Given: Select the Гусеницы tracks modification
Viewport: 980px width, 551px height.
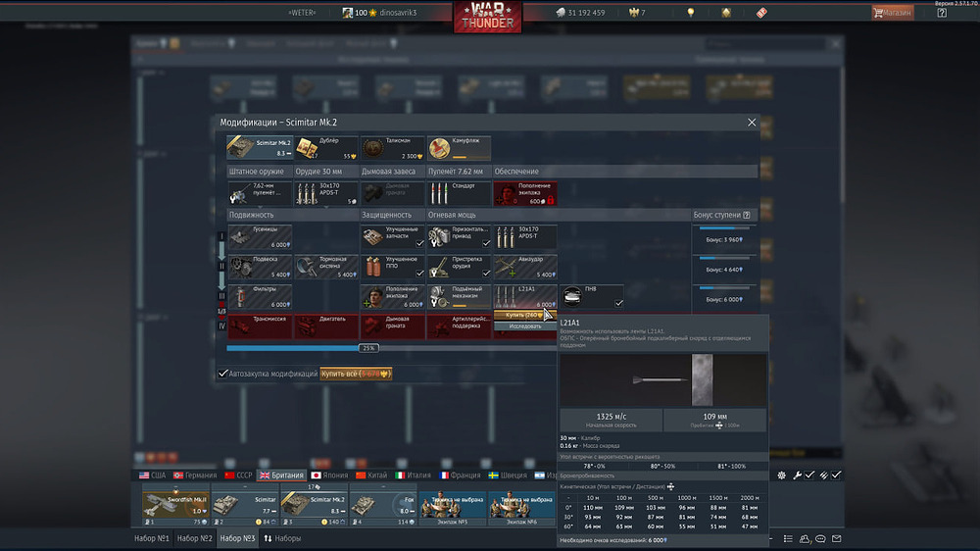Looking at the screenshot, I should click(260, 237).
